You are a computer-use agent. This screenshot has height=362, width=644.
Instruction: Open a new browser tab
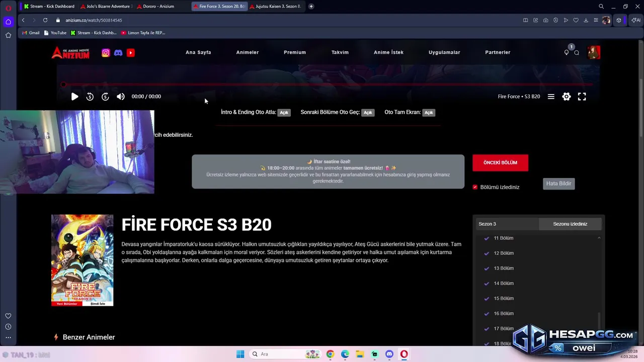[311, 7]
